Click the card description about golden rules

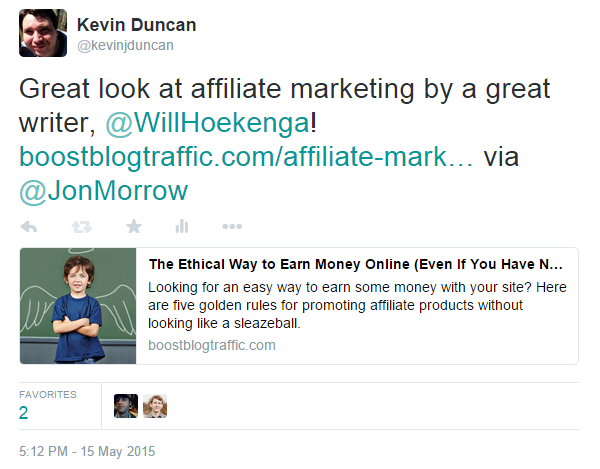(x=357, y=305)
